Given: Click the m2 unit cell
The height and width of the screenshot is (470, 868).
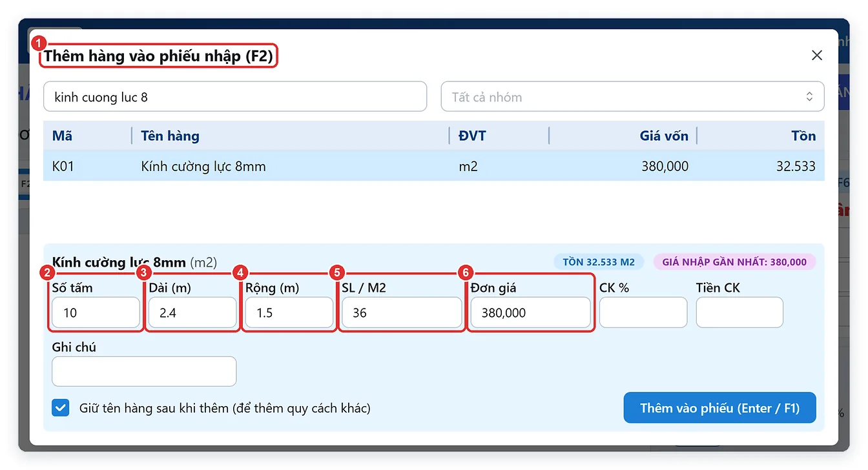Looking at the screenshot, I should click(468, 166).
